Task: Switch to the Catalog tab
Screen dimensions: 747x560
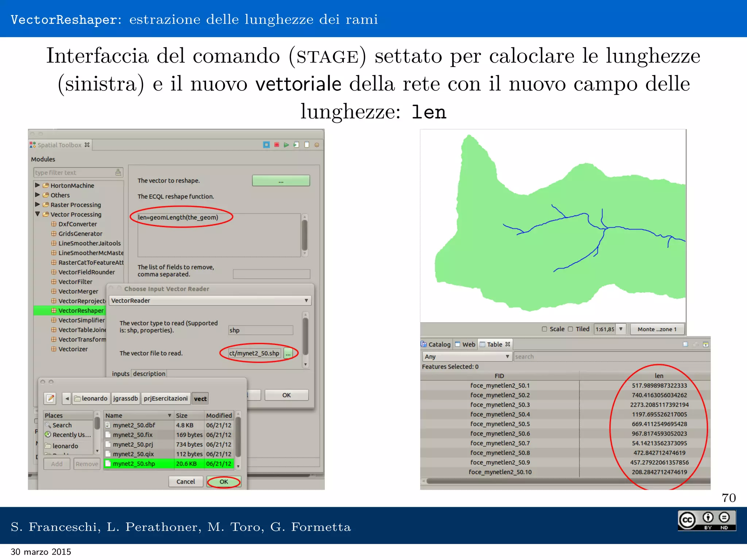Action: click(436, 344)
